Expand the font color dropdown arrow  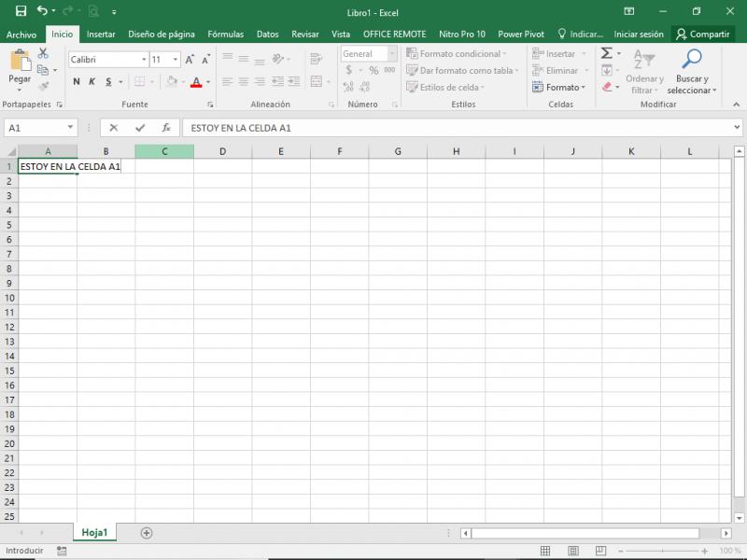click(x=208, y=82)
